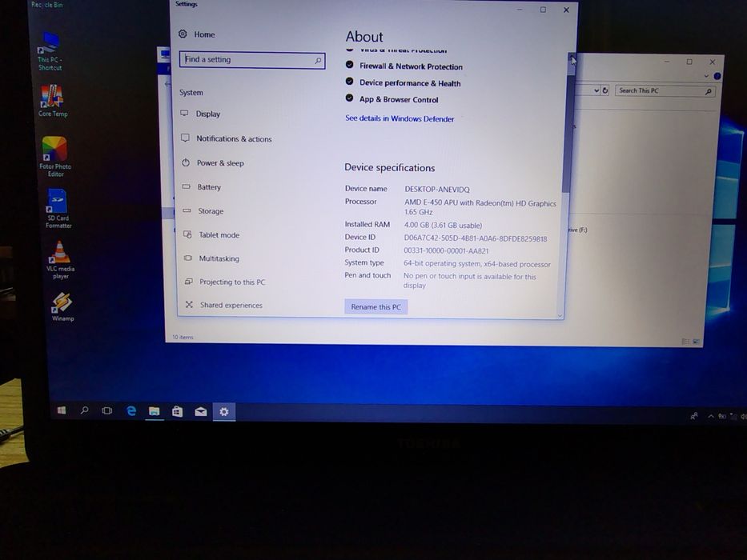
Task: Select Tablet mode settings
Action: click(211, 234)
